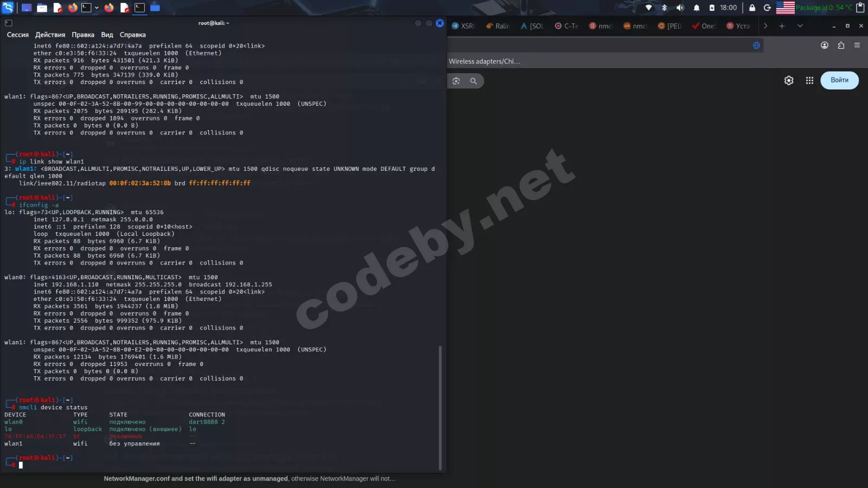This screenshot has width=868, height=488.
Task: Open the volume control tray icon
Action: (x=680, y=8)
